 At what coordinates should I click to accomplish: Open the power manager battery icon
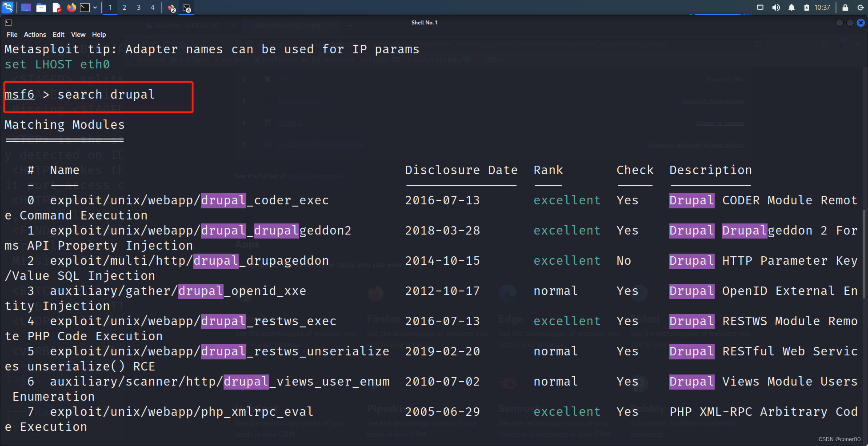tap(807, 8)
